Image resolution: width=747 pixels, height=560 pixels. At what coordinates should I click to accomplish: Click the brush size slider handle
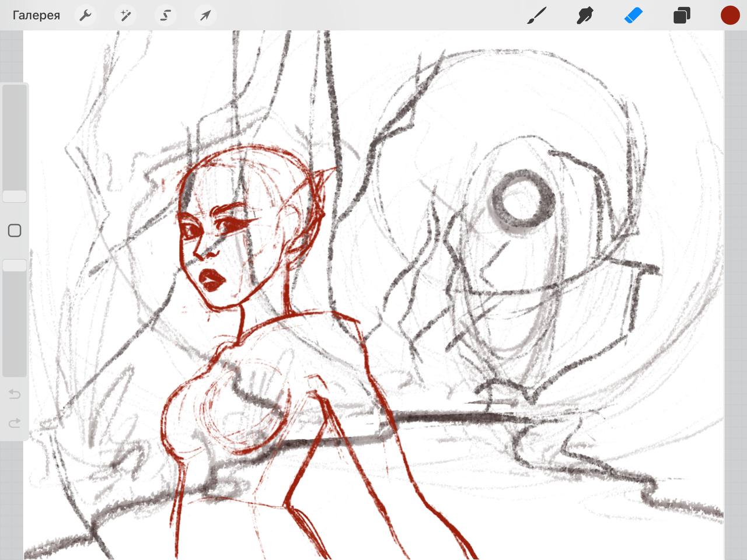(x=15, y=197)
